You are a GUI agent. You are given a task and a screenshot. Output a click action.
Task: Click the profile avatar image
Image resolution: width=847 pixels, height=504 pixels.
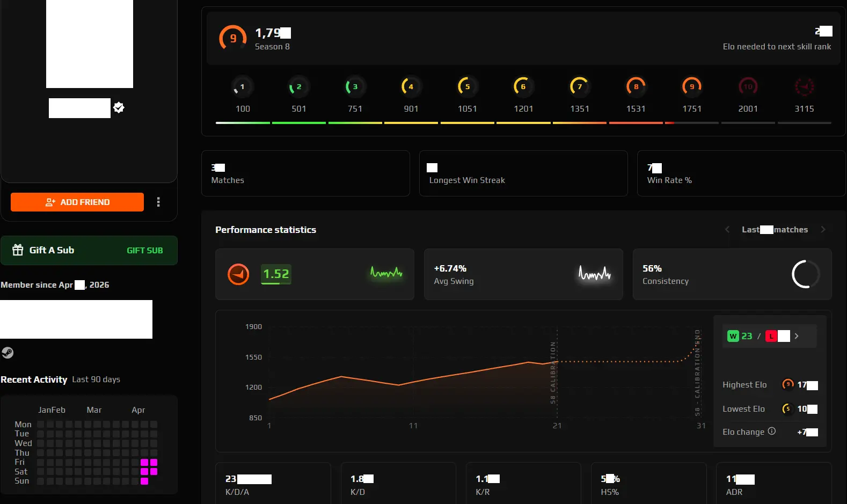90,44
